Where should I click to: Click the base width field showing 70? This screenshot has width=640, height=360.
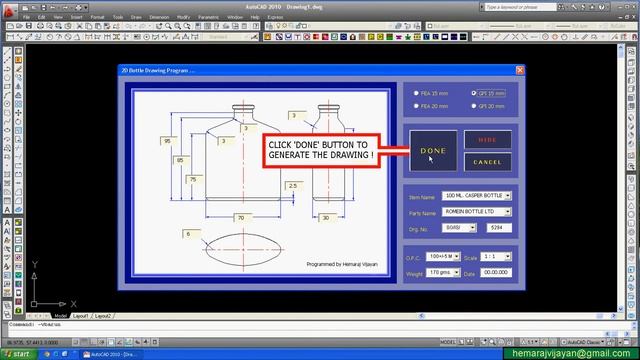[x=242, y=218]
